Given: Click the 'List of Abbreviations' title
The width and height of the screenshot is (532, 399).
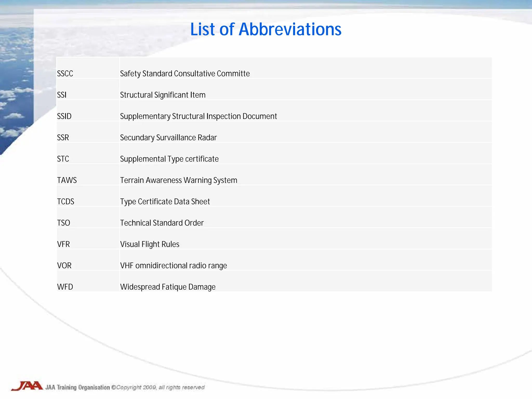Looking at the screenshot, I should [x=266, y=29].
